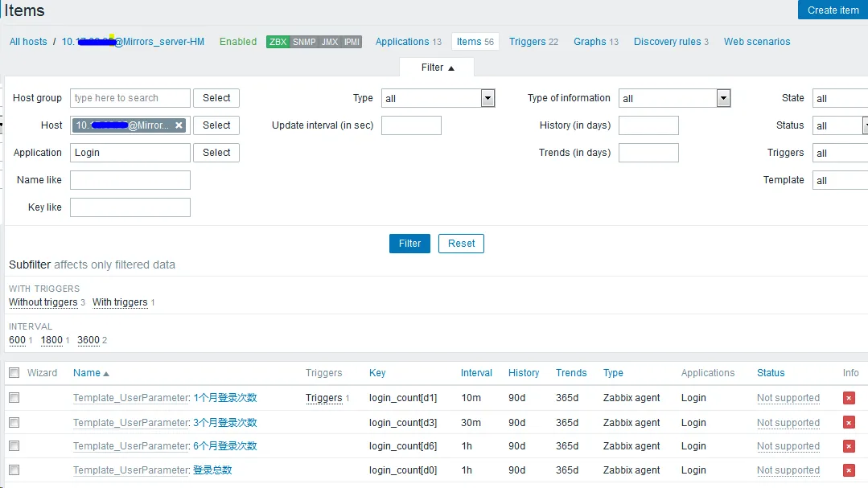Open the Discovery rules tab
The width and height of the screenshot is (868, 488).
point(671,42)
